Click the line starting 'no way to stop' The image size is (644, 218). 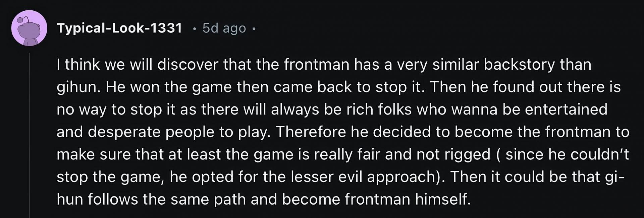(x=332, y=110)
